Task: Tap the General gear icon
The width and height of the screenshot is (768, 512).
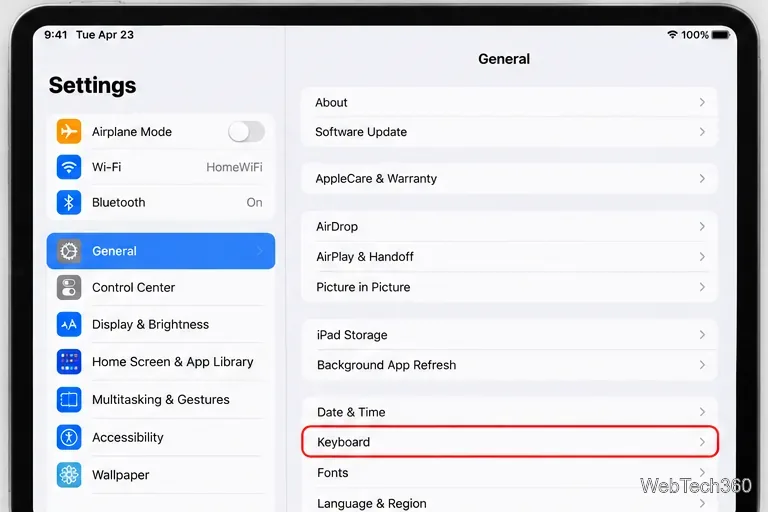Action: (x=69, y=251)
